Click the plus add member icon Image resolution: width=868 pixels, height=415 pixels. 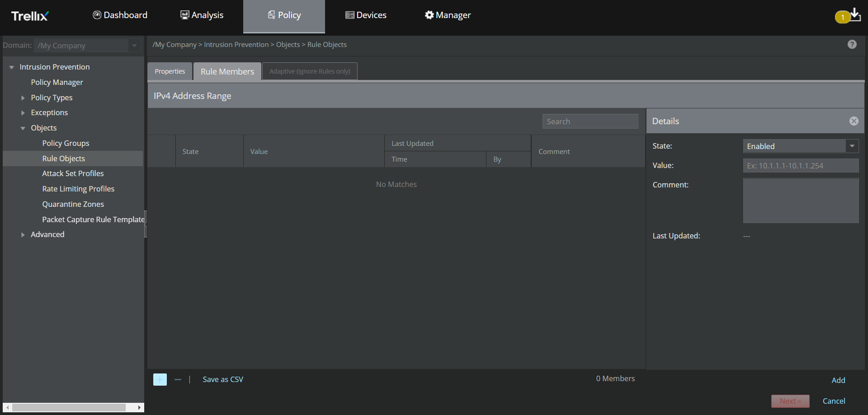click(x=160, y=380)
